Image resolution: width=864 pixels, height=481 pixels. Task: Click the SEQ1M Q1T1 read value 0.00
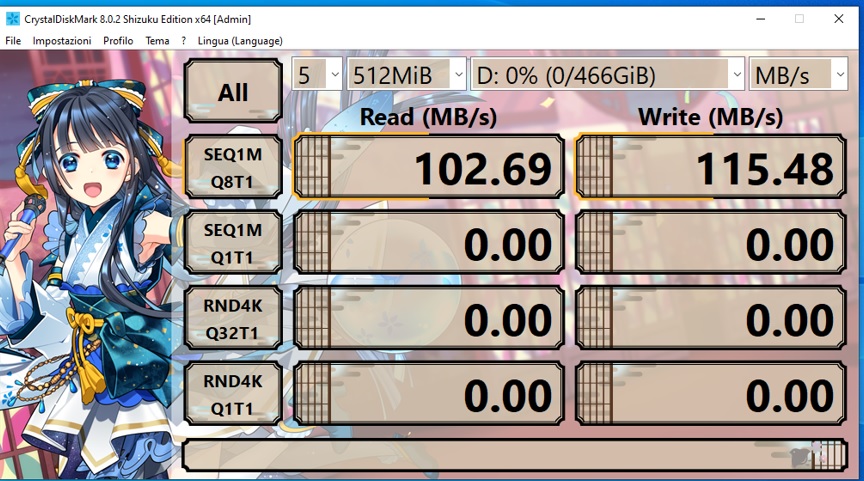point(429,242)
